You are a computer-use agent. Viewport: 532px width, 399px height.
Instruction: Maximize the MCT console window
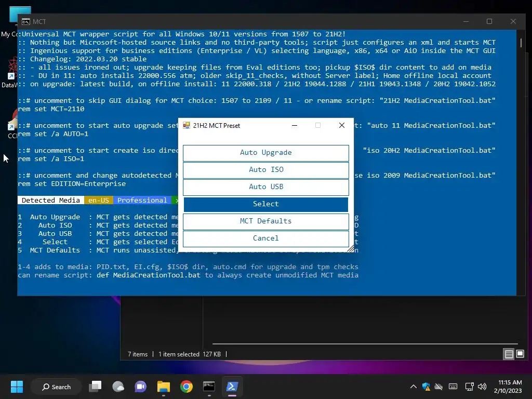[489, 21]
